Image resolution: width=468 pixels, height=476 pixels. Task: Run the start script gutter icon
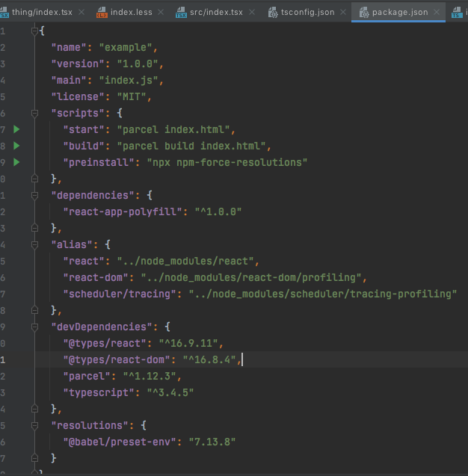point(16,129)
